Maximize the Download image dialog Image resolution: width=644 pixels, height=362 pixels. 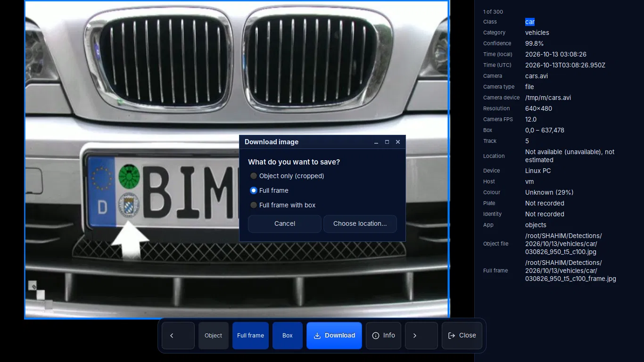(x=387, y=142)
